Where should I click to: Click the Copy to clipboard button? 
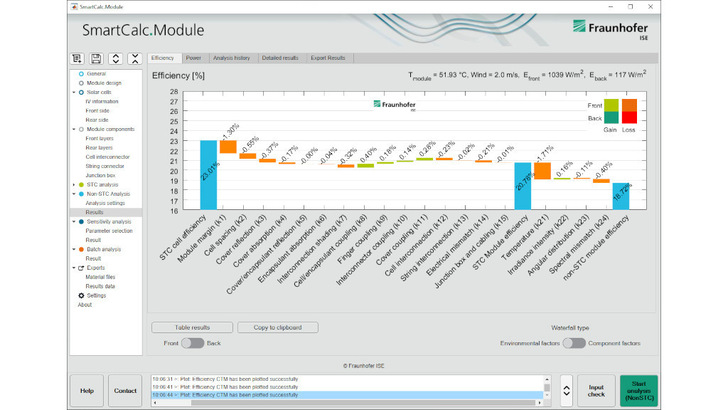pos(278,327)
